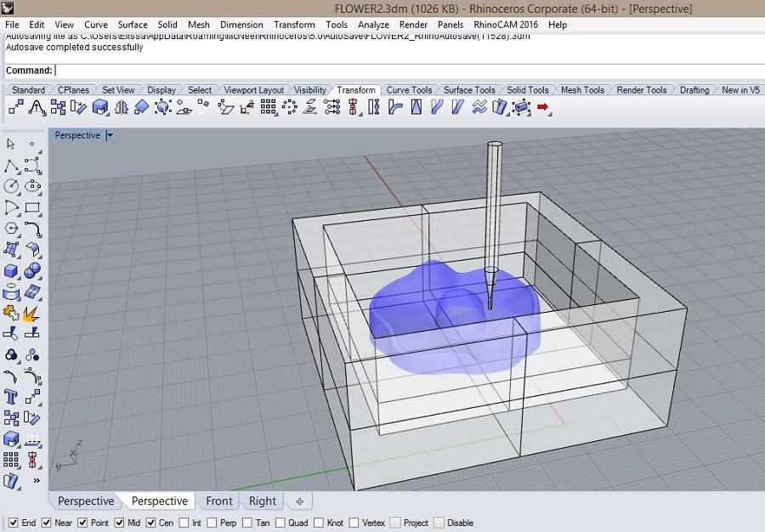Click the Join puzzle-piece tool
This screenshot has height=532, width=765.
11,313
